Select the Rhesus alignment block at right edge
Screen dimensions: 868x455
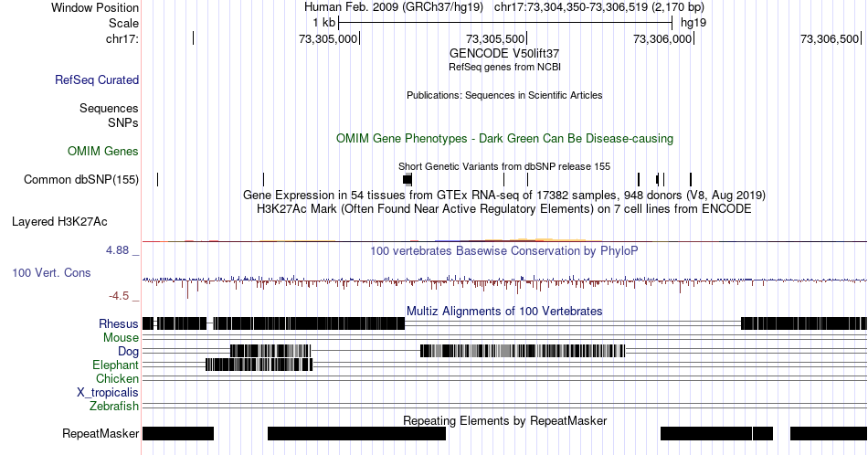click(804, 323)
